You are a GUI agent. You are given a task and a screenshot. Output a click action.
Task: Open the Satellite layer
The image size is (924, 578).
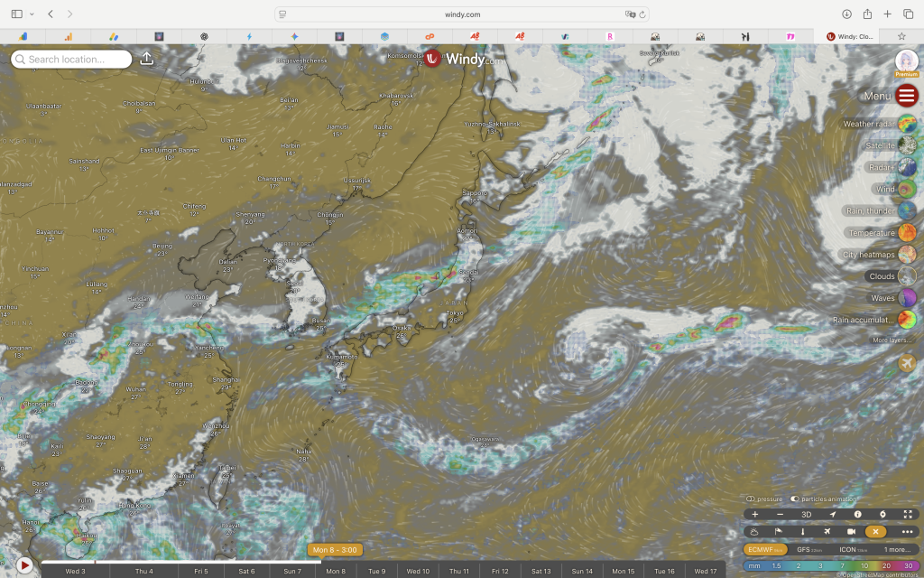pyautogui.click(x=907, y=145)
